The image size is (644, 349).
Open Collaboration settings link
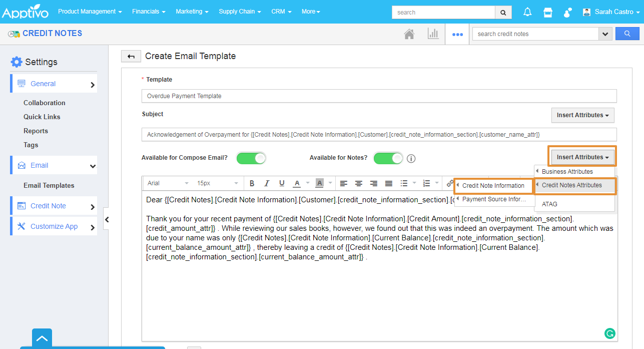(x=45, y=103)
